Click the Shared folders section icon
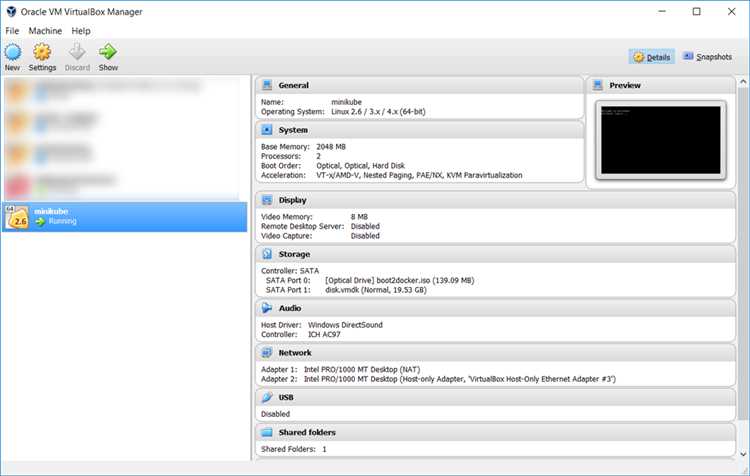Viewport: 750px width, 476px height. (x=267, y=432)
